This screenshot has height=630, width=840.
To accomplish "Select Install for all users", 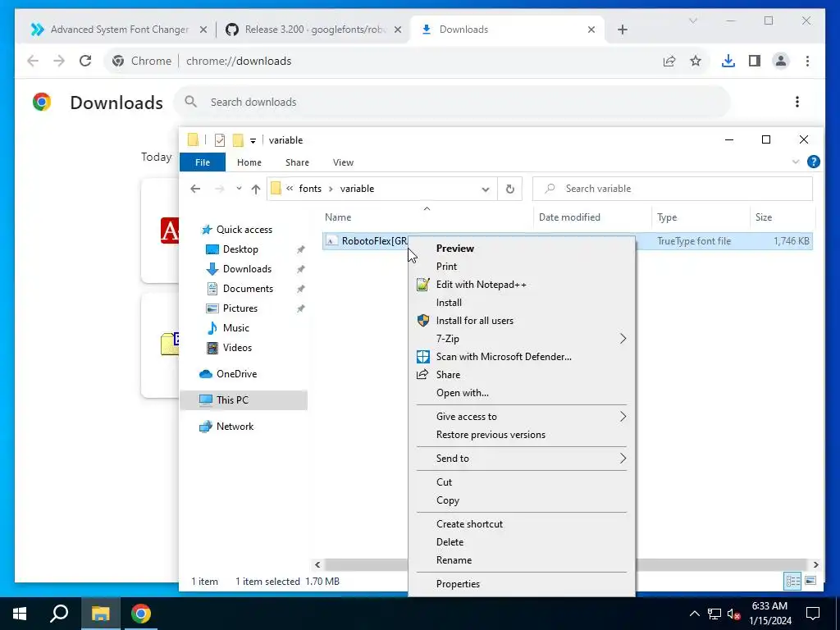I will [x=474, y=321].
